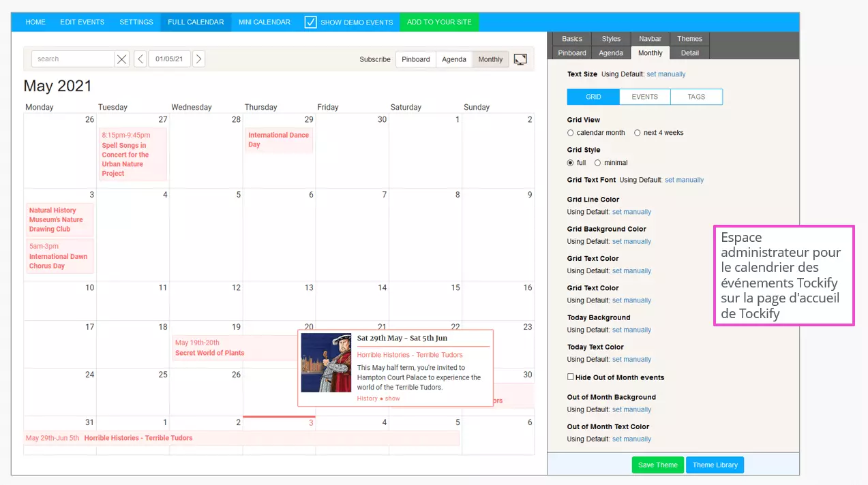Image resolution: width=868 pixels, height=485 pixels.
Task: Open the Pinboard tab in settings panel
Action: [x=572, y=52]
